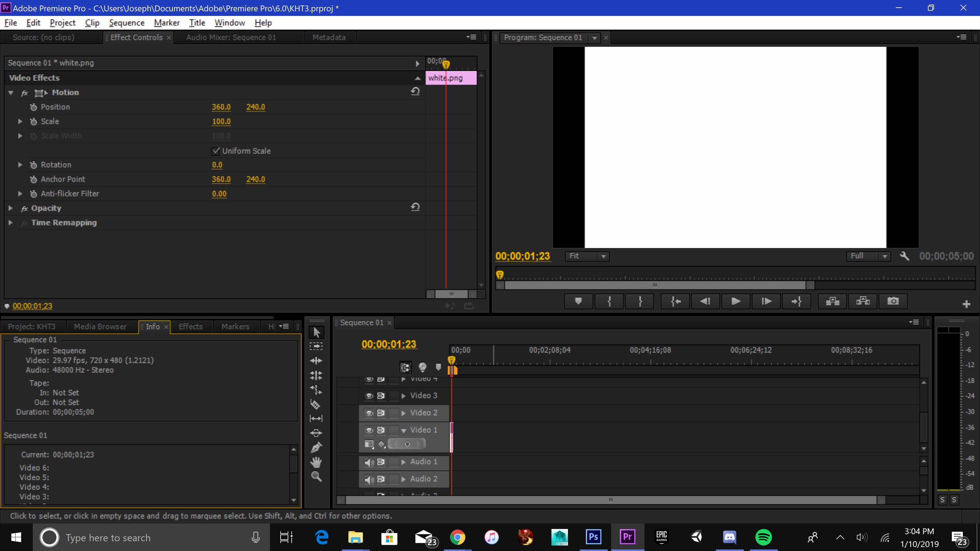The width and height of the screenshot is (980, 551).
Task: Select the Rate Stretch tool
Action: tap(316, 390)
